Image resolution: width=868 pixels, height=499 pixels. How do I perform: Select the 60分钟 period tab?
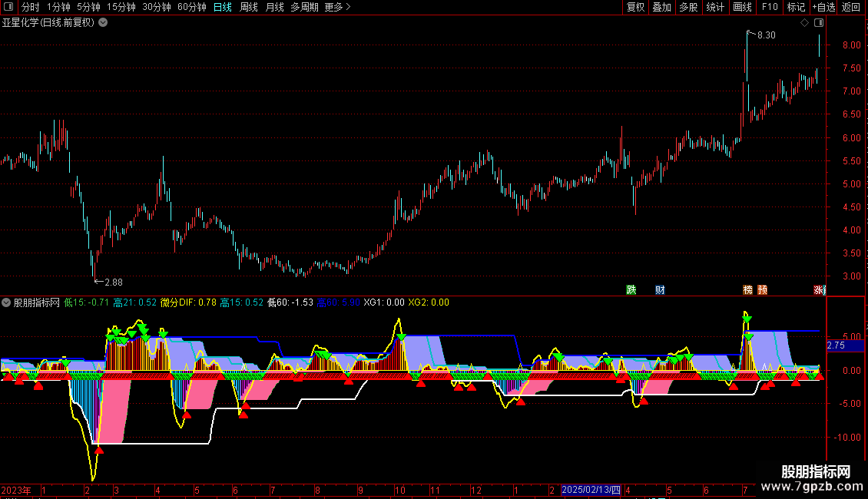(191, 7)
